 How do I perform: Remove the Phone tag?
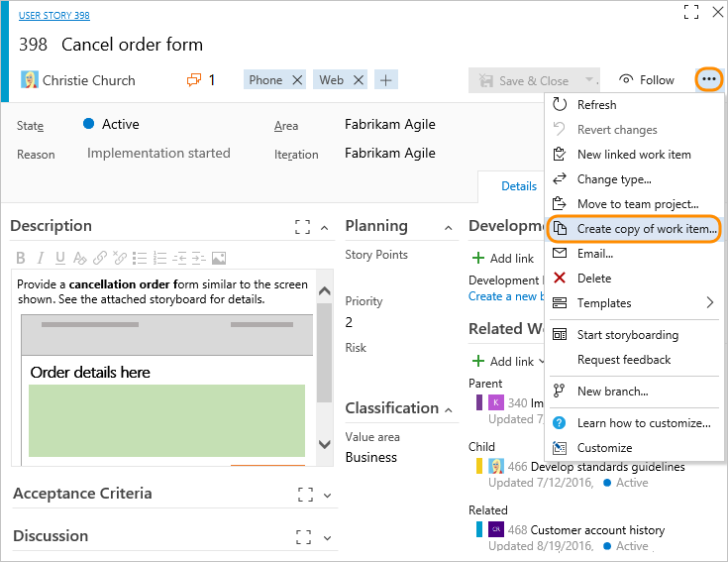click(x=297, y=80)
